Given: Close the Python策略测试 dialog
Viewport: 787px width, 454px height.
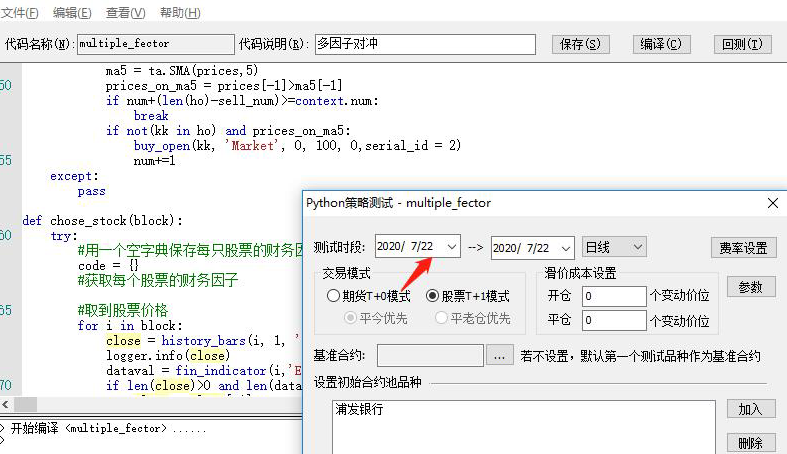Looking at the screenshot, I should [x=773, y=203].
